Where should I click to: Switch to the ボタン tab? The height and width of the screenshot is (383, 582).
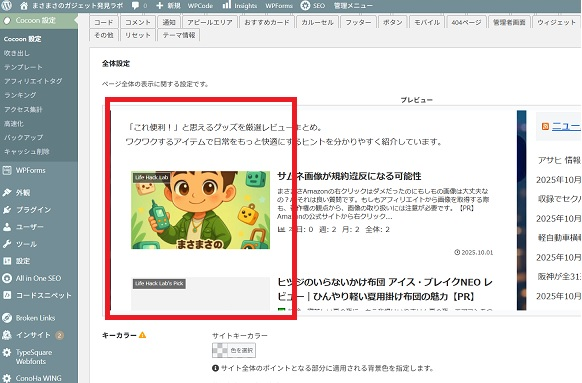point(393,22)
